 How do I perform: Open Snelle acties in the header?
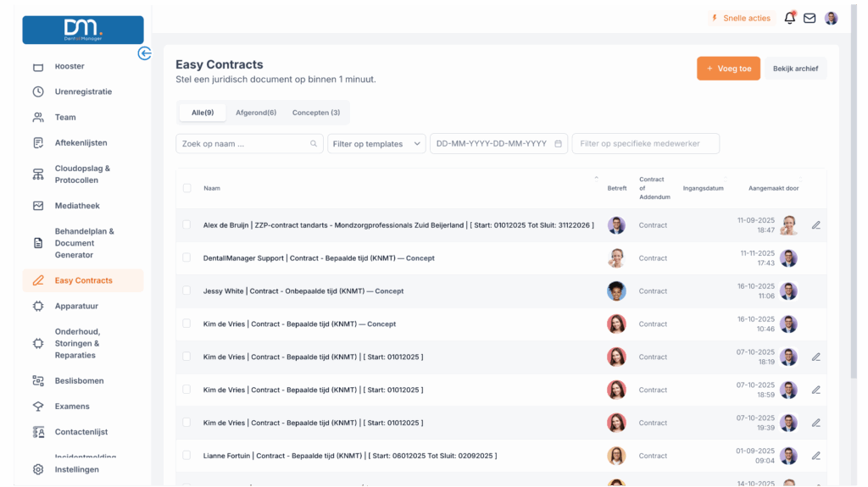click(x=741, y=19)
